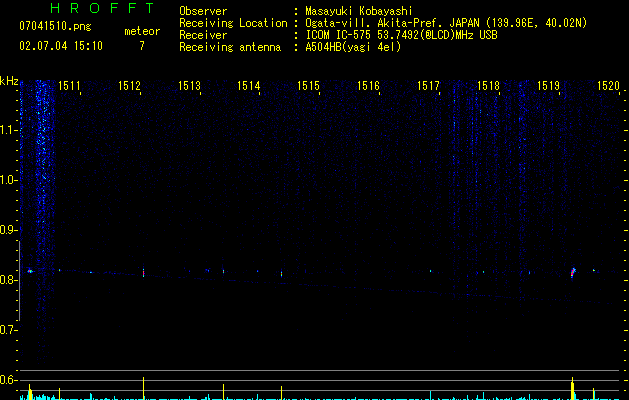Select observer name Masayuki Kobayashi
The image size is (629, 400).
359,11
